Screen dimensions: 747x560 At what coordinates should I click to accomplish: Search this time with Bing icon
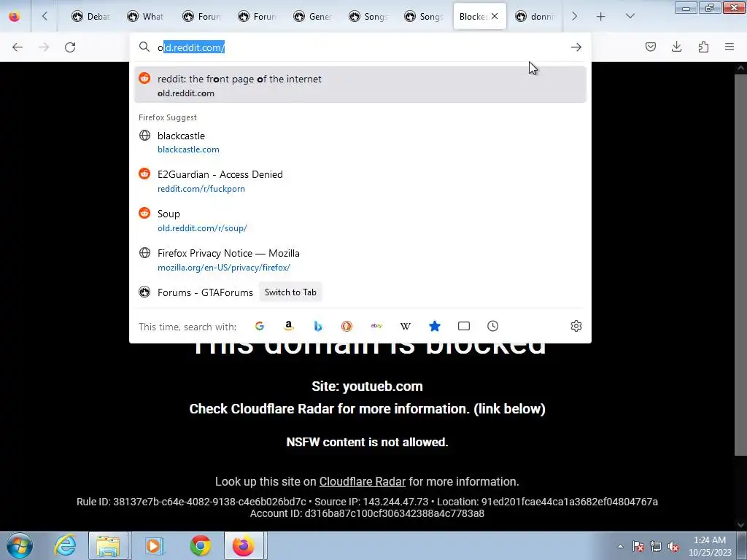point(318,326)
